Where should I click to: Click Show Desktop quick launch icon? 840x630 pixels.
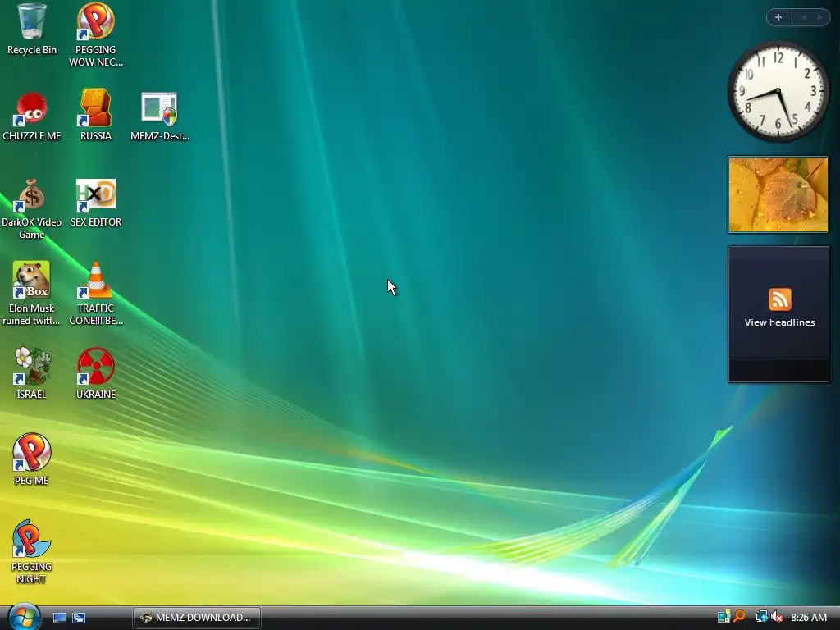tap(59, 618)
